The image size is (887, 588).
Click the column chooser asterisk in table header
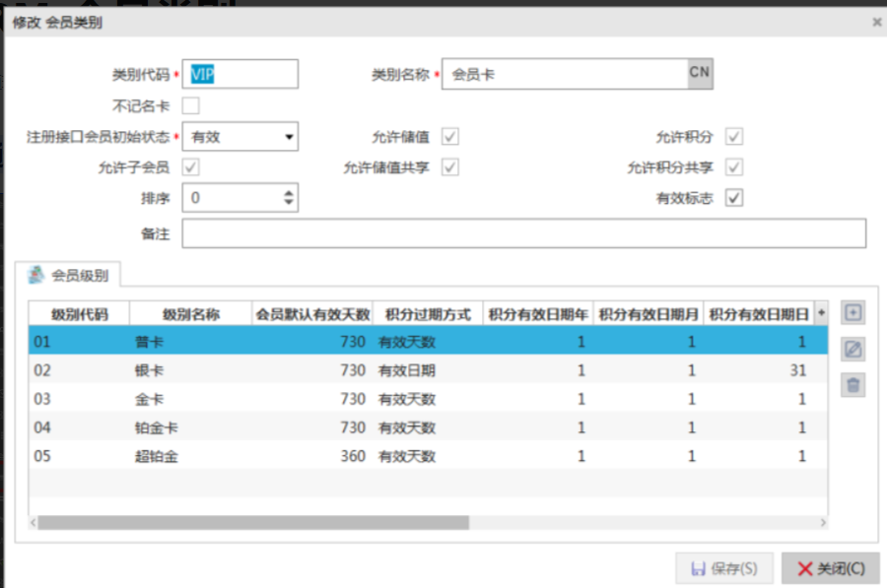pos(822,313)
